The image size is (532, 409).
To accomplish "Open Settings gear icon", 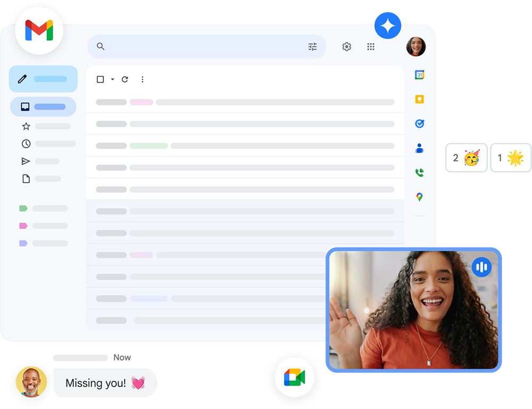I will point(347,47).
